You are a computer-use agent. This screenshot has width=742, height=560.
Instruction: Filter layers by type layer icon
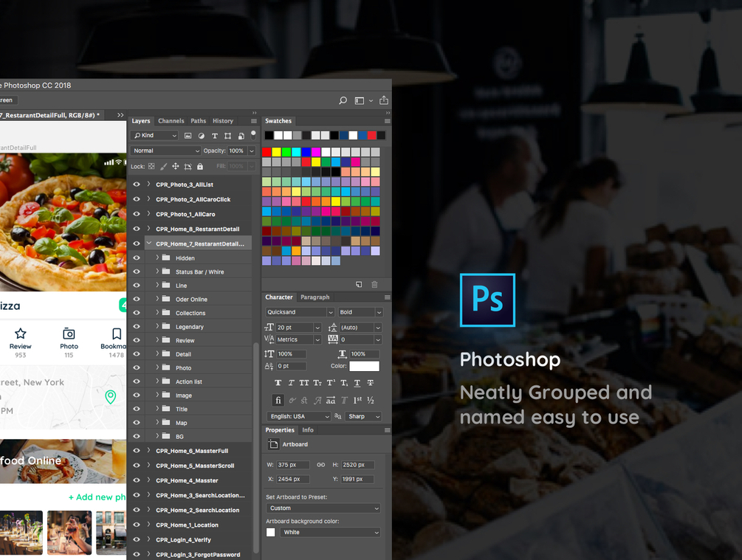tap(214, 136)
